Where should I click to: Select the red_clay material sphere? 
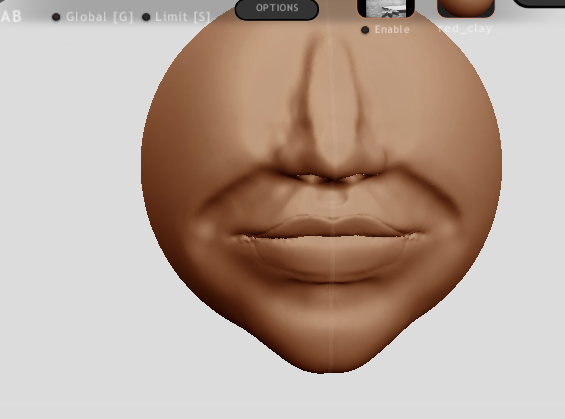[x=466, y=8]
